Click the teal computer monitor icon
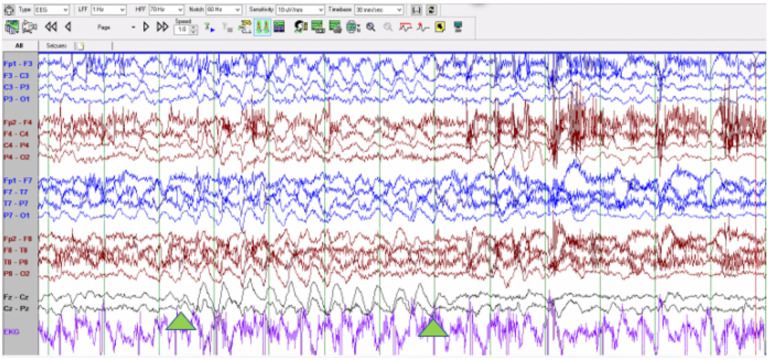768x361 pixels. click(x=458, y=27)
